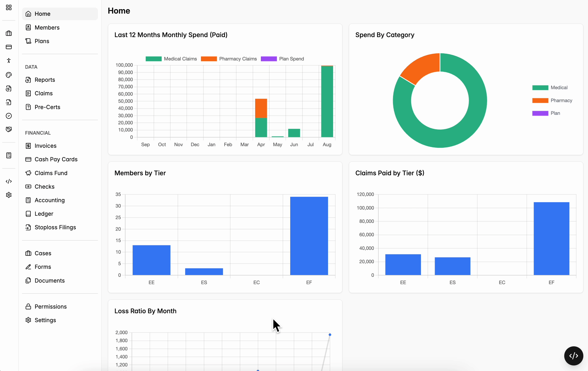Image resolution: width=588 pixels, height=371 pixels.
Task: Open the floating code button at bottom right
Action: click(573, 356)
